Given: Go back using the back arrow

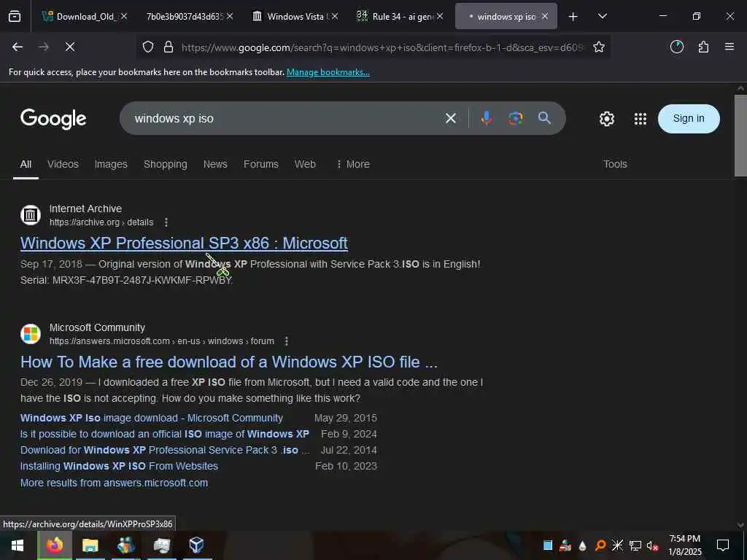Looking at the screenshot, I should click(x=18, y=47).
